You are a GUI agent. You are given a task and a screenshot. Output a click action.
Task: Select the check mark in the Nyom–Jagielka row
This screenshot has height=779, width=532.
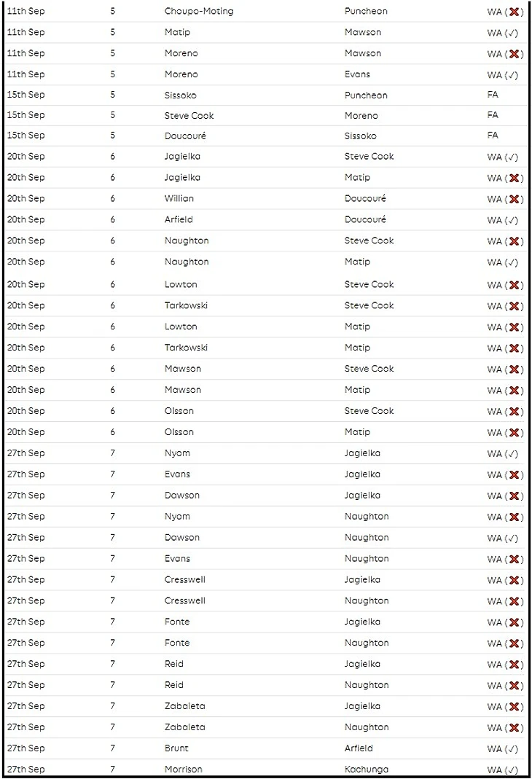(513, 453)
